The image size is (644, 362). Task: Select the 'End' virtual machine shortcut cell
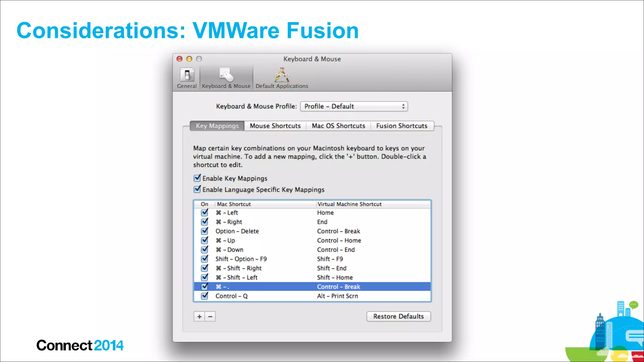point(322,222)
